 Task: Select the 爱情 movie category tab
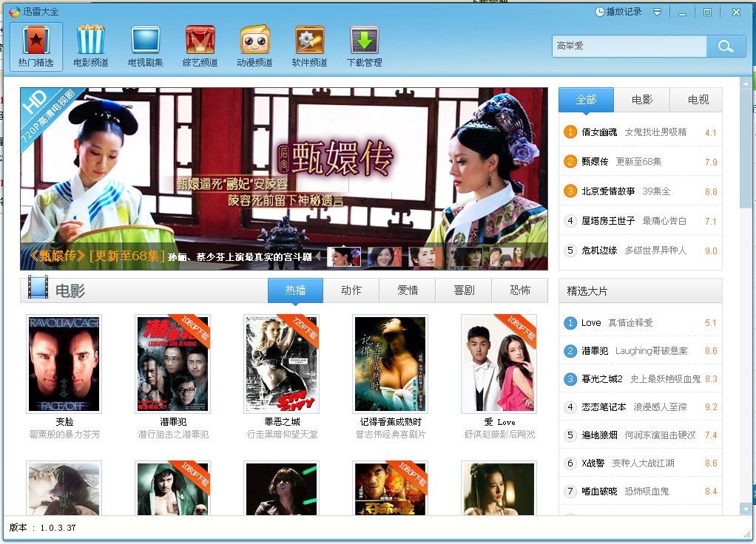(x=408, y=290)
